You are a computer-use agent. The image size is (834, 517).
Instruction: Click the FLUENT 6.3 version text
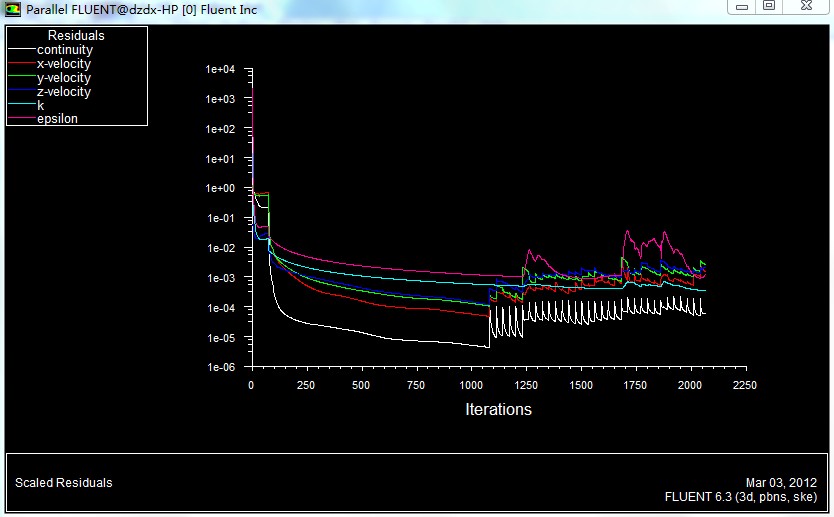click(740, 496)
